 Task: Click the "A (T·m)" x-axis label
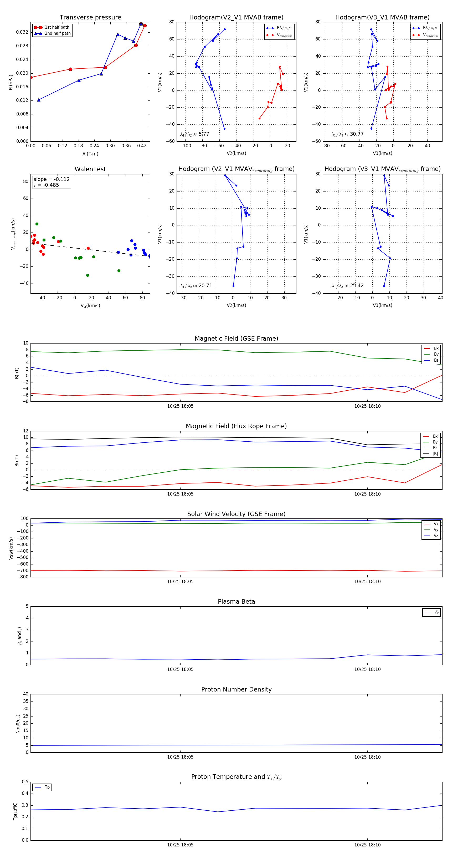[x=90, y=154]
